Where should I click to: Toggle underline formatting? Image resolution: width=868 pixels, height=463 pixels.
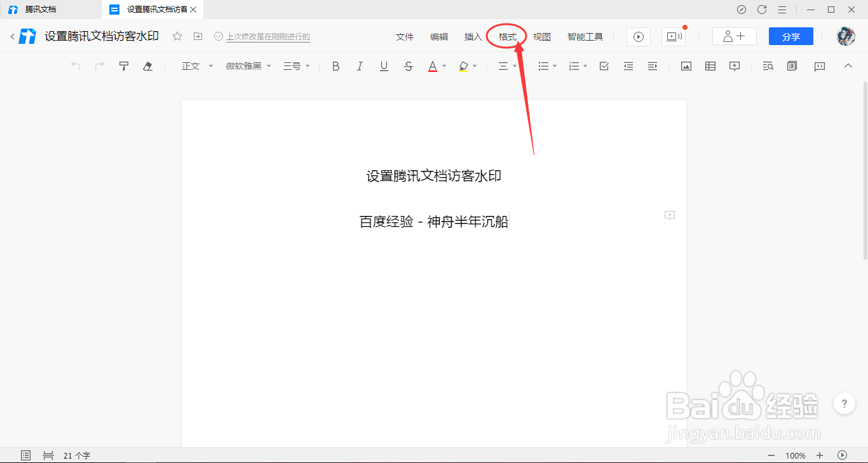[384, 66]
